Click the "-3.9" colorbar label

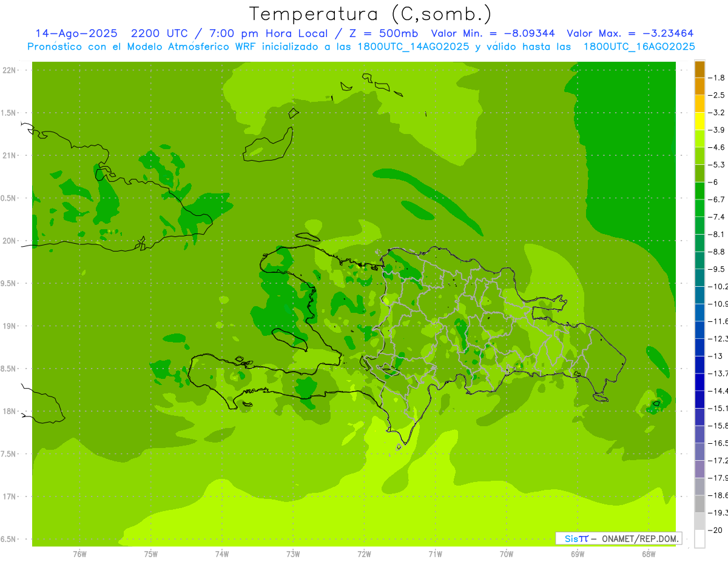[716, 130]
